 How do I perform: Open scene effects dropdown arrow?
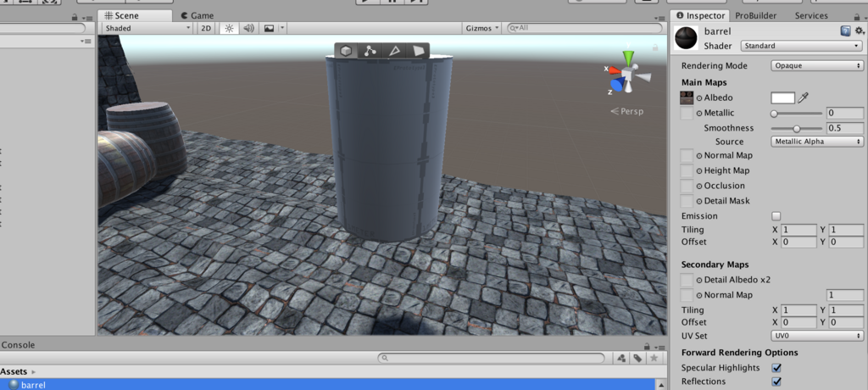[x=282, y=28]
